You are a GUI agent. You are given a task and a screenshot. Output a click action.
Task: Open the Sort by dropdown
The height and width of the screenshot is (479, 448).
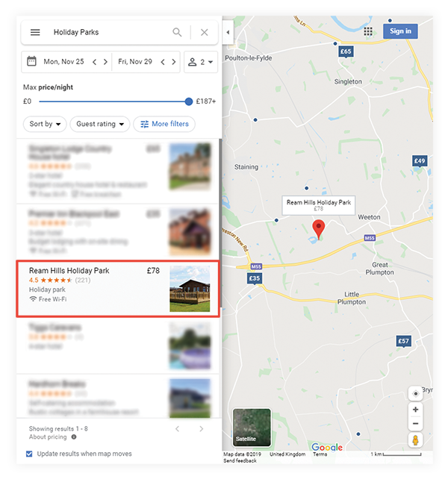45,124
